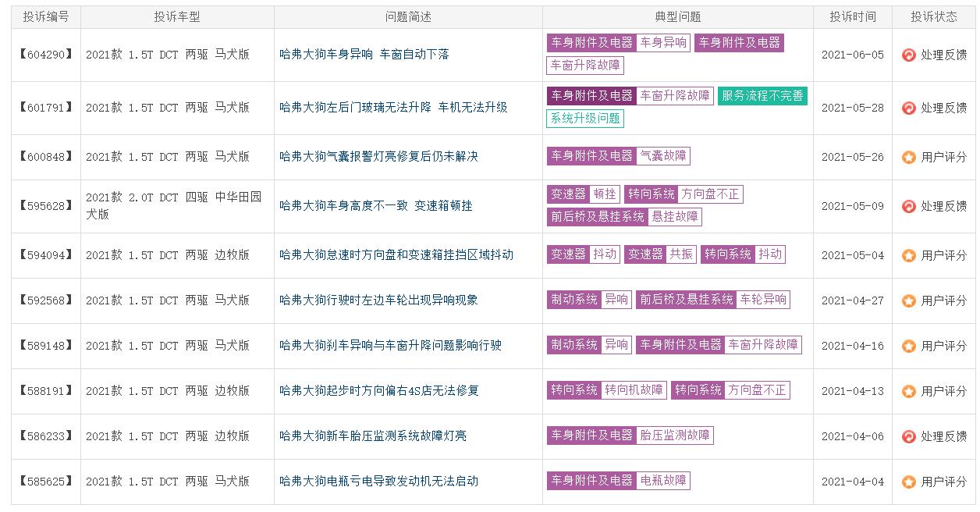The width and height of the screenshot is (980, 512).
Task: Click the 胎压监测故障 tag
Action: click(x=675, y=436)
